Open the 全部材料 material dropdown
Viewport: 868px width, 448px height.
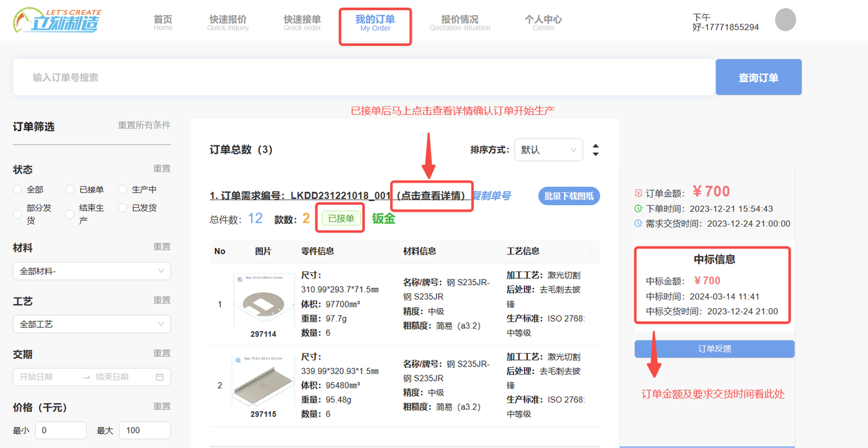click(x=92, y=271)
